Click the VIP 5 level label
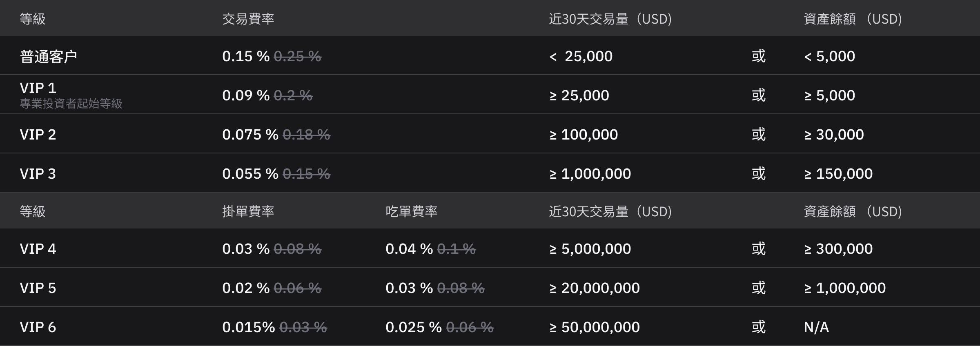Screen dimensions: 980x346 [x=38, y=288]
